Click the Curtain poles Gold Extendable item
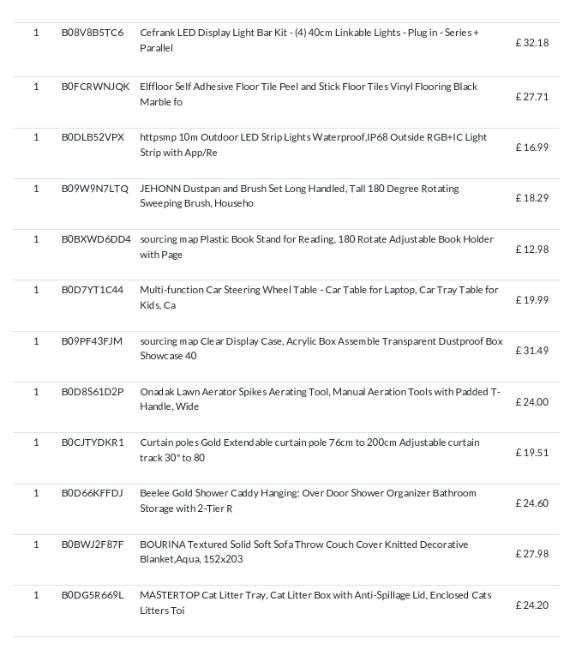The width and height of the screenshot is (570, 650). point(310,450)
